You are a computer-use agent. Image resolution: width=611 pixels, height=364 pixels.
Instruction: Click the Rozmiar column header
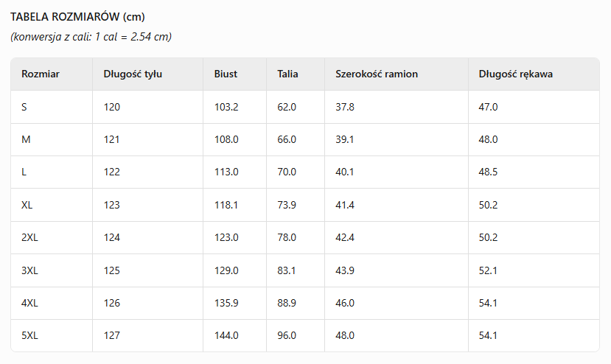[41, 74]
